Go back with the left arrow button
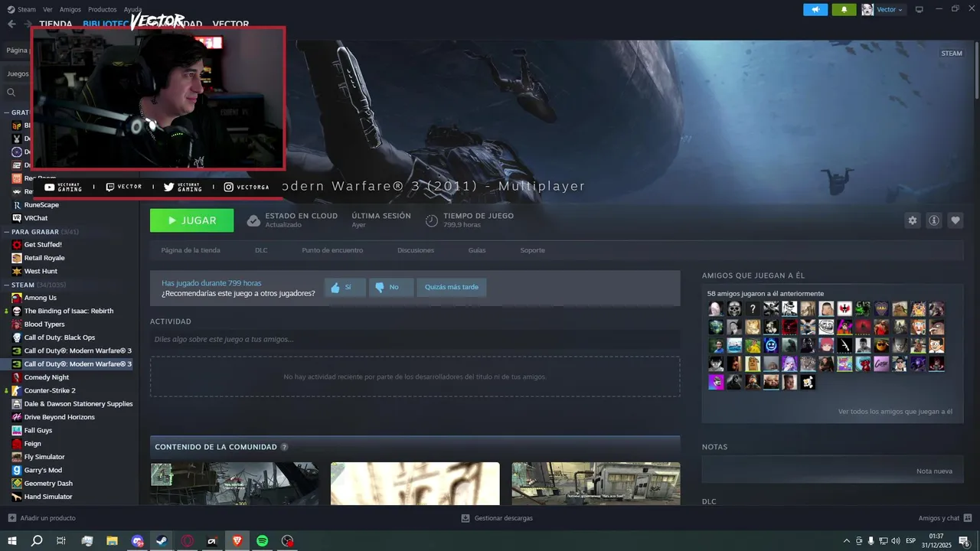This screenshot has height=551, width=980. [x=11, y=24]
